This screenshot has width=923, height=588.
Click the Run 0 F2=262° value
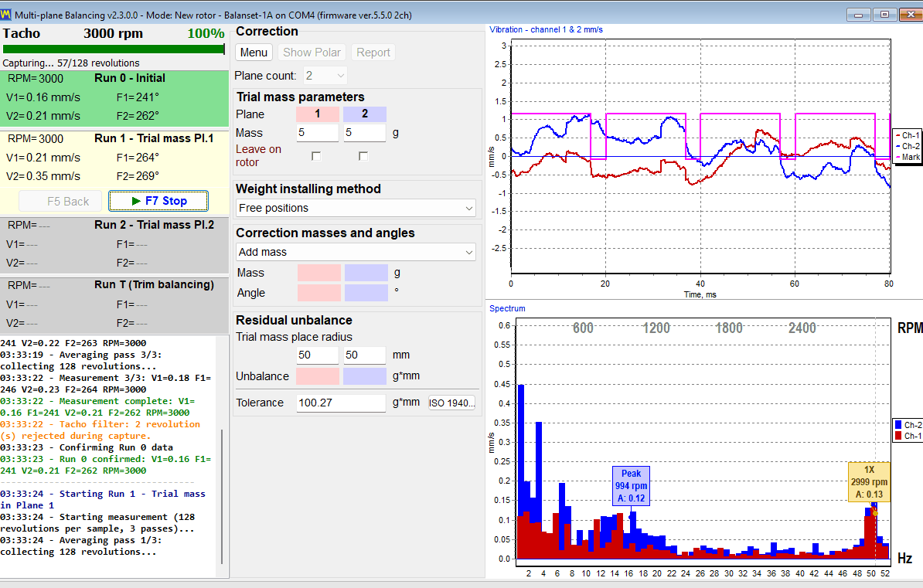point(138,116)
